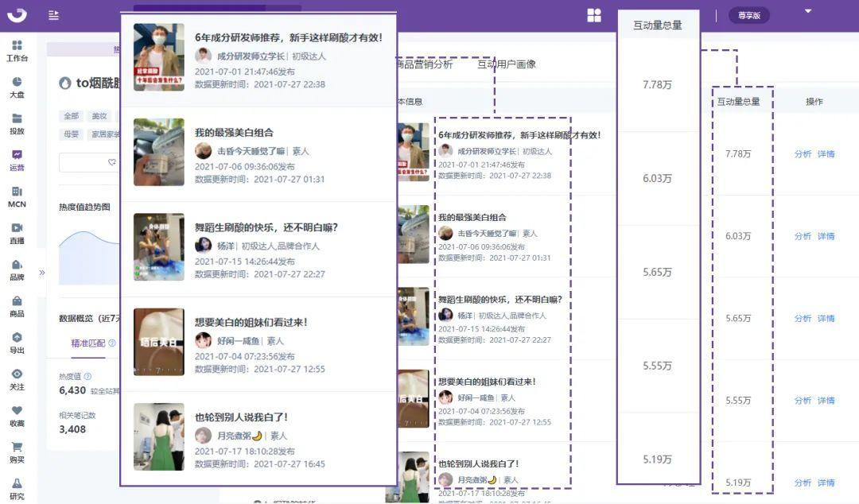Click the 导出 export sidebar icon
Screen dimensions: 859x504
click(x=17, y=338)
